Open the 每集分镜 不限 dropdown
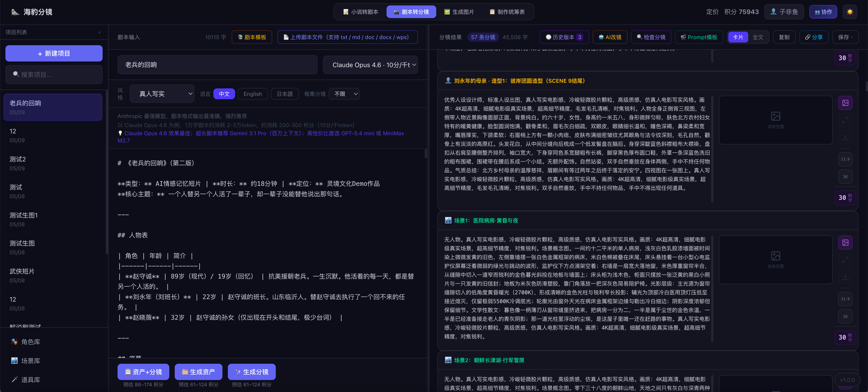868x392 pixels. coord(344,94)
